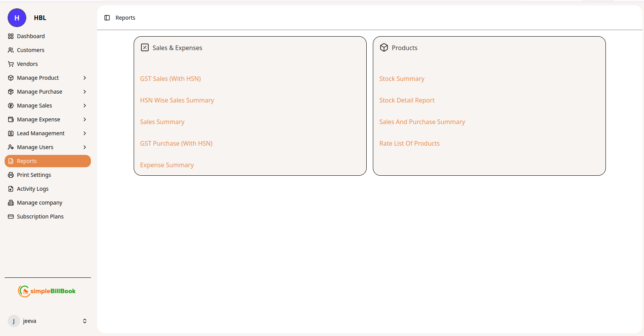Click the HBL company avatar
Image resolution: width=644 pixels, height=336 pixels.
[17, 18]
